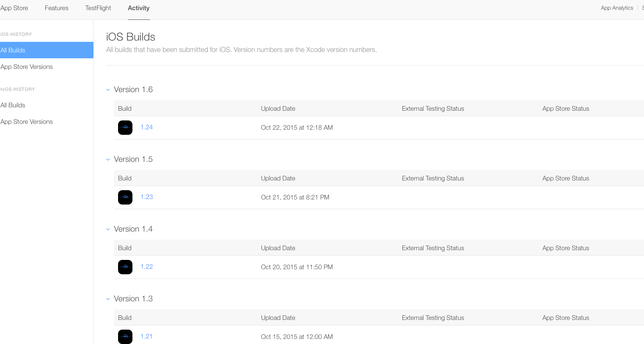
Task: Click the app icon for build 1.22
Action: (x=125, y=267)
